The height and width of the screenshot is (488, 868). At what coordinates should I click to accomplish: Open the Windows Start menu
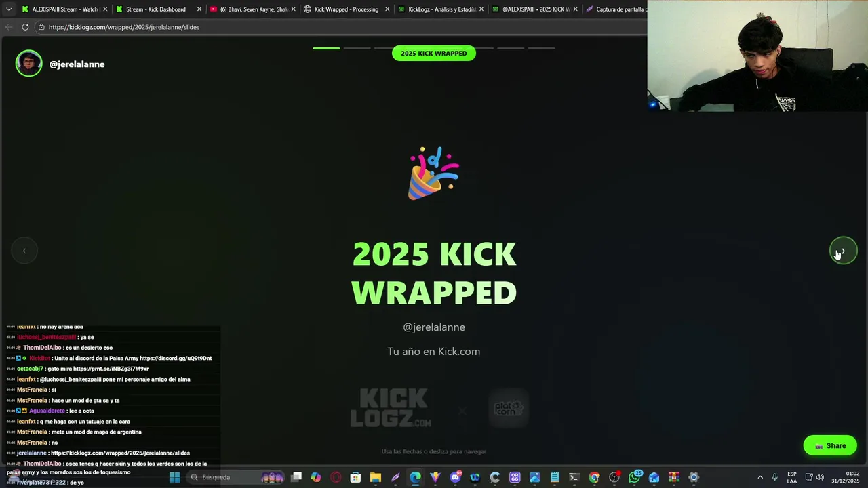click(174, 477)
